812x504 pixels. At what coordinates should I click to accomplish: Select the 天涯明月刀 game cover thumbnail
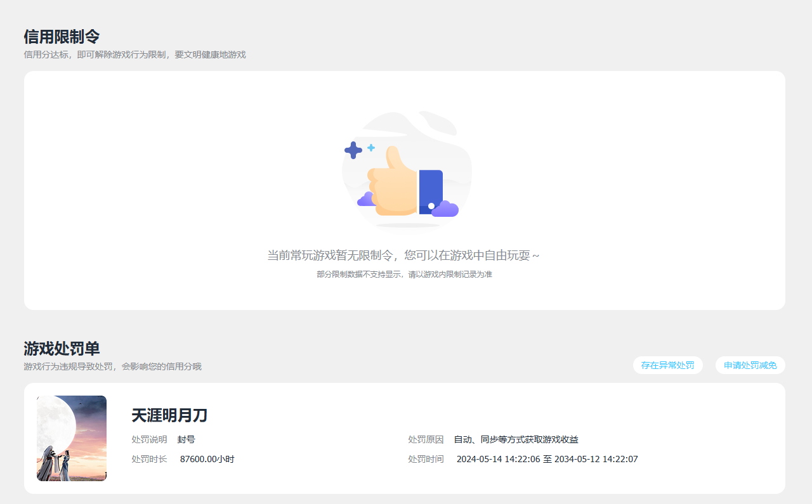[x=72, y=438]
